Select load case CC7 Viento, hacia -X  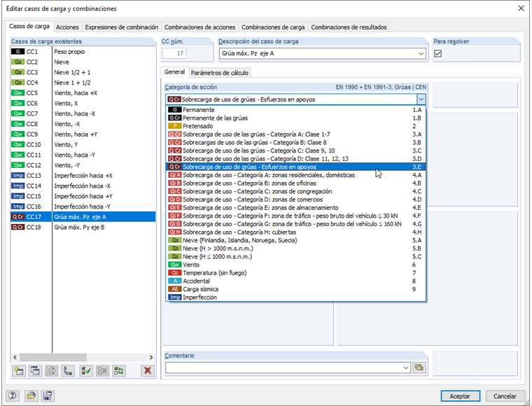pos(83,113)
